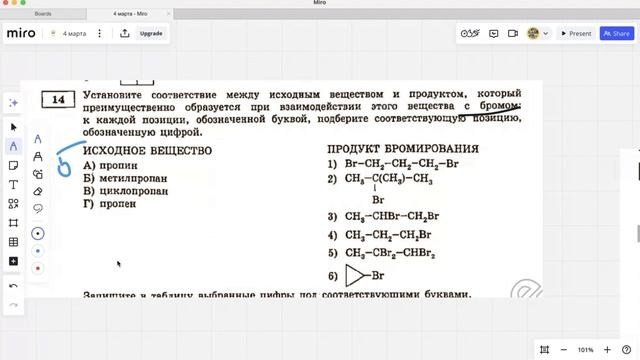Open more apps plus button
The image size is (640, 360).
(13, 261)
